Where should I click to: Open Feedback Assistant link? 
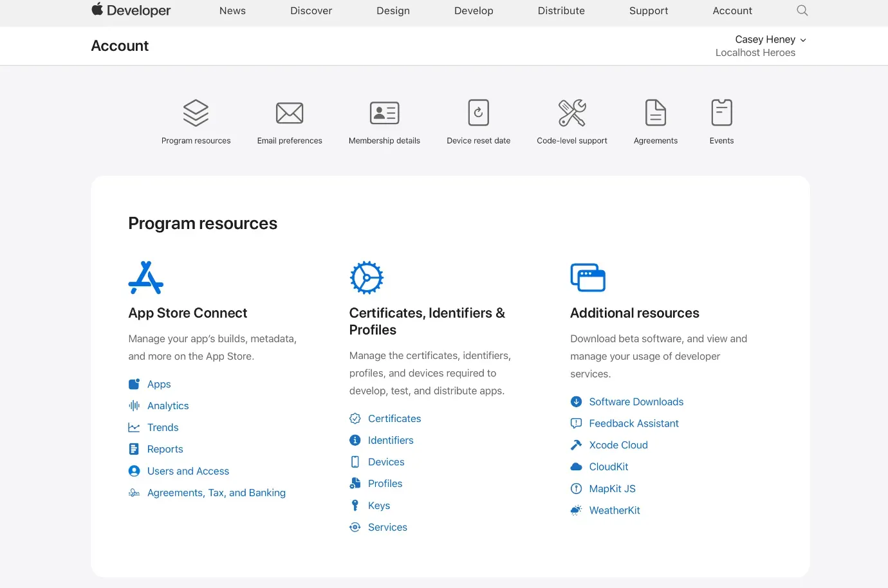point(634,423)
